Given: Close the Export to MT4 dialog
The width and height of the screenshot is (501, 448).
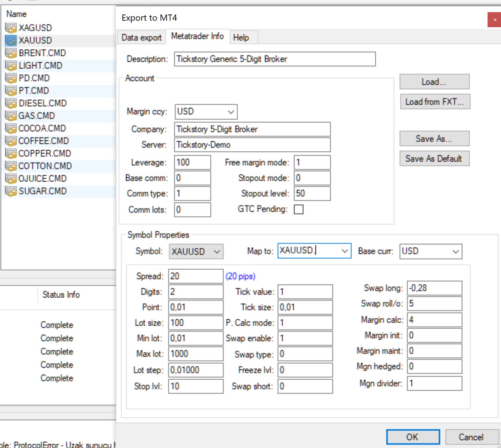Looking at the screenshot, I should coord(495,20).
